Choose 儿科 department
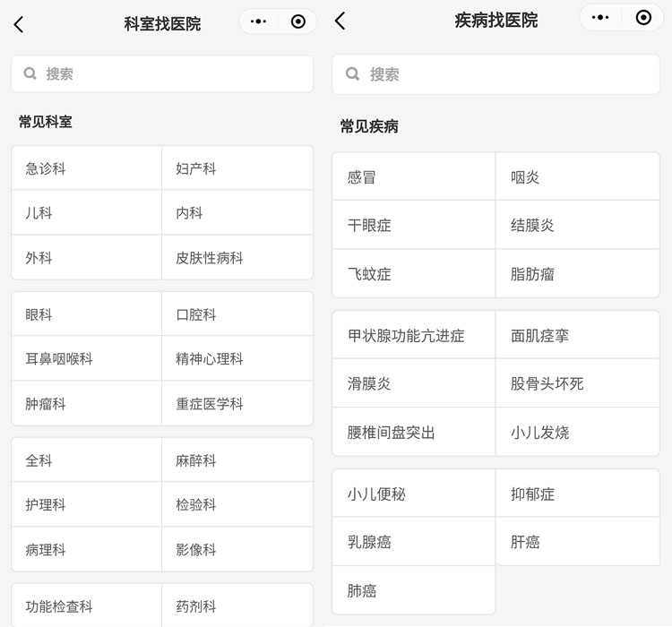 pyautogui.click(x=87, y=212)
